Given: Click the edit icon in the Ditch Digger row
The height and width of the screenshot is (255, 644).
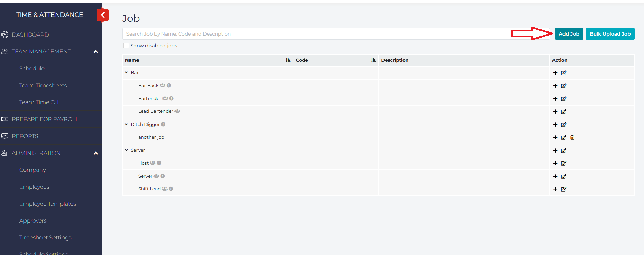Looking at the screenshot, I should tap(563, 125).
